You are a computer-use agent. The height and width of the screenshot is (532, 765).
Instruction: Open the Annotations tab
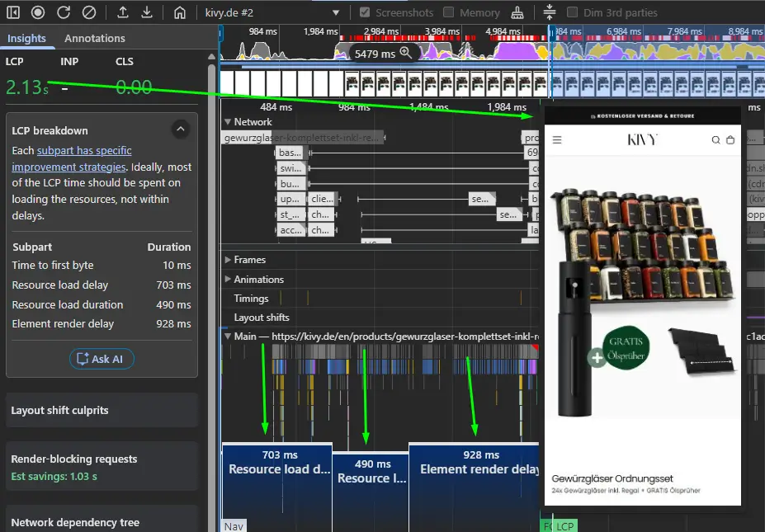coord(95,38)
